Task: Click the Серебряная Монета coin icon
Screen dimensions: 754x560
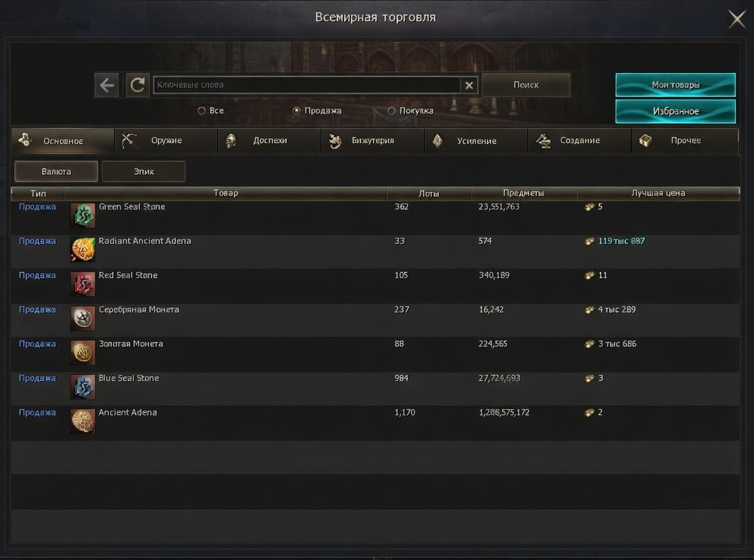Action: coord(83,318)
